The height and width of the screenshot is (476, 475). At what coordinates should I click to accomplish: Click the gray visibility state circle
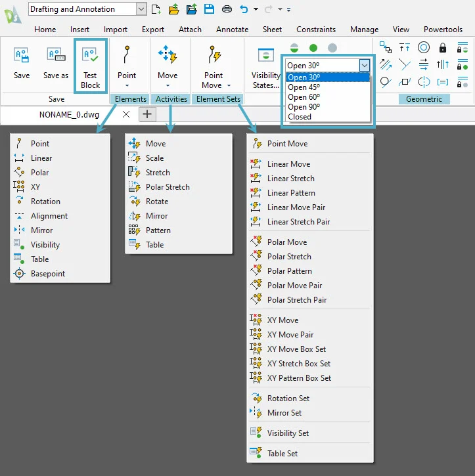[332, 48]
